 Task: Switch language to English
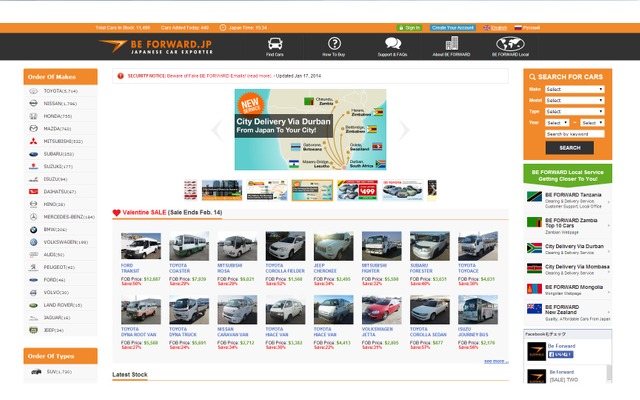[x=495, y=28]
